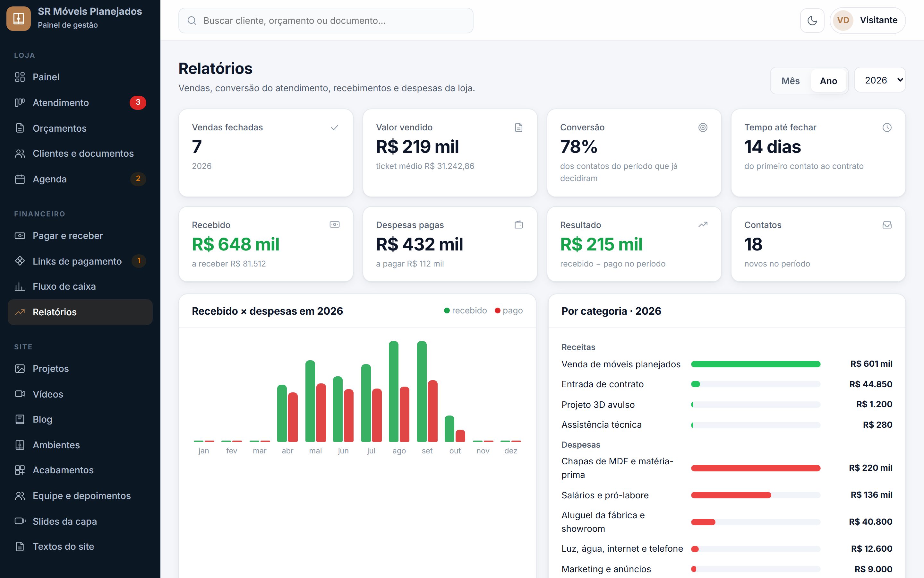
Task: Open the 2026 year dropdown
Action: (x=880, y=80)
